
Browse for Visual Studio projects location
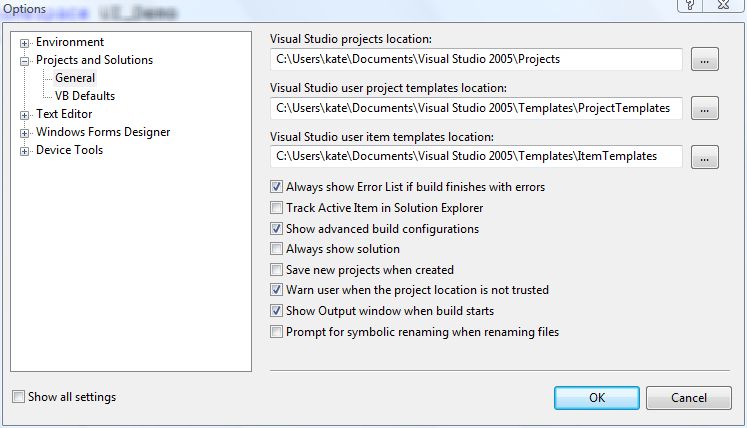point(705,60)
